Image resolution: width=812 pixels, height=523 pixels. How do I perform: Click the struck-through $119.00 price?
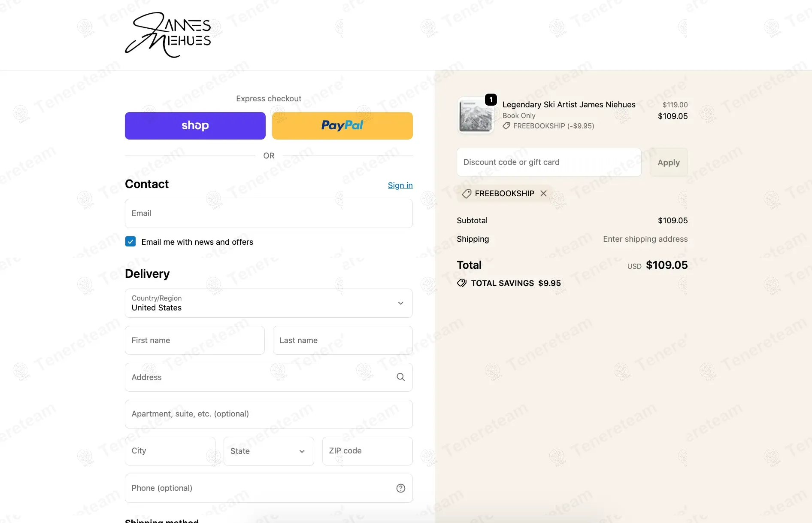click(x=675, y=105)
